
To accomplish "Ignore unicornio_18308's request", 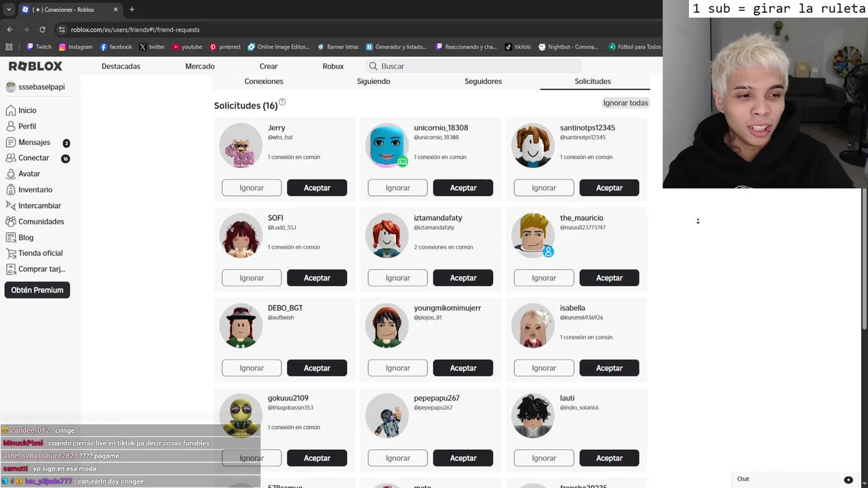I will pyautogui.click(x=397, y=188).
